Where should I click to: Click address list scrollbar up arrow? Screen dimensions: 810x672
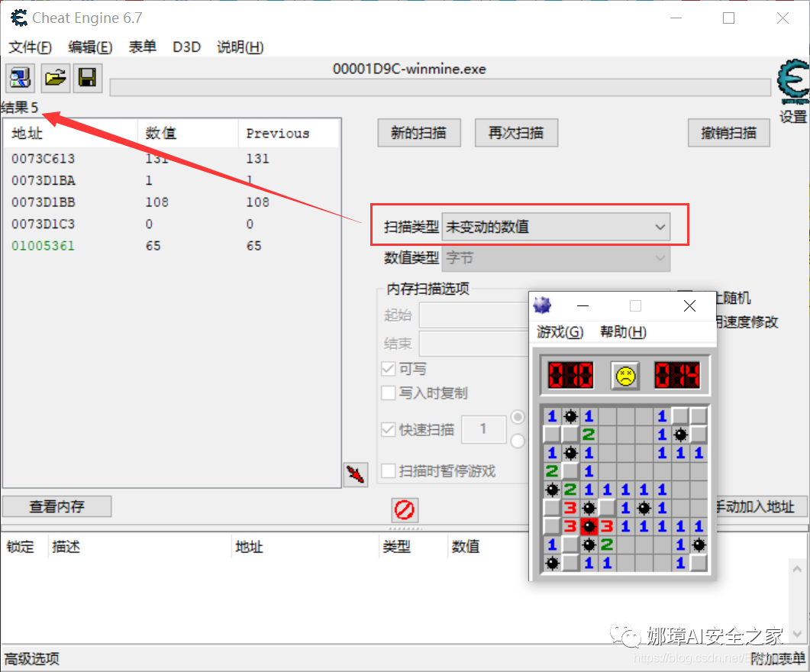tap(797, 569)
